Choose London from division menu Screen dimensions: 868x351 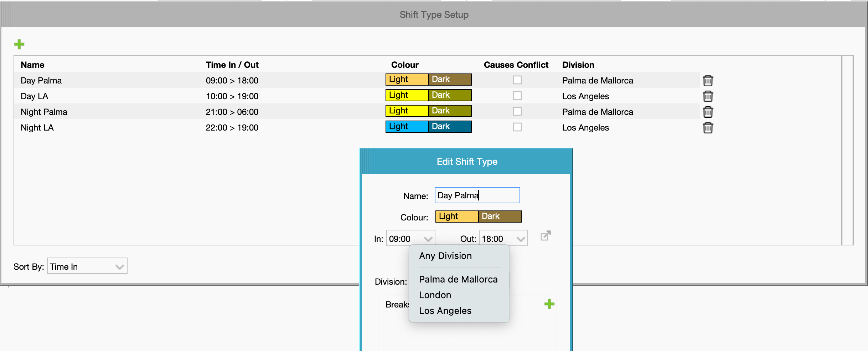pyautogui.click(x=459, y=295)
